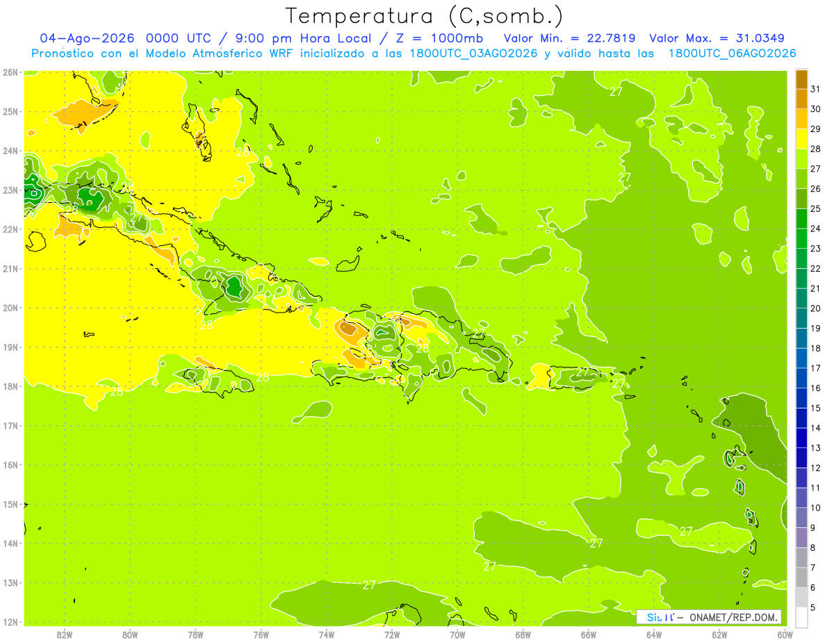Click latitude axis label "22N"
Viewport: 834px width, 644px height.
(x=10, y=229)
